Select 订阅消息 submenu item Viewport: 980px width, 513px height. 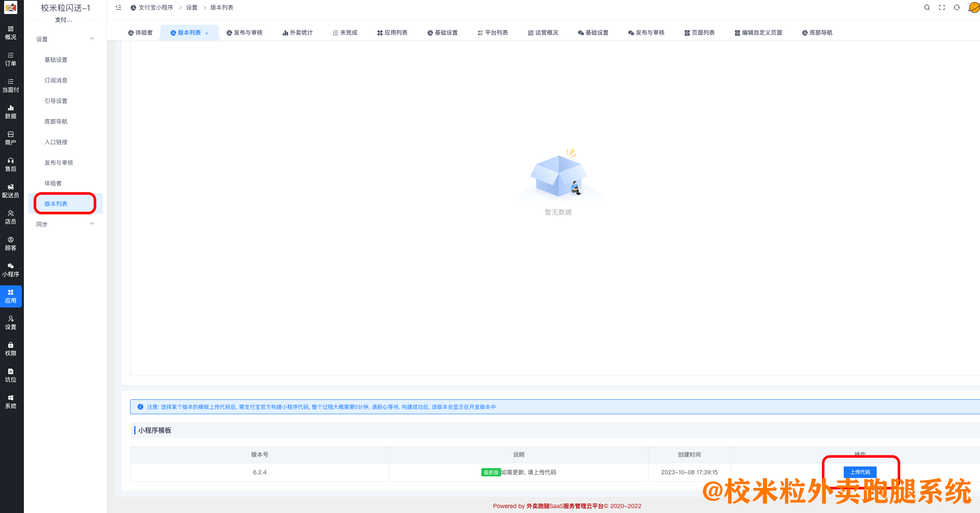coord(56,80)
